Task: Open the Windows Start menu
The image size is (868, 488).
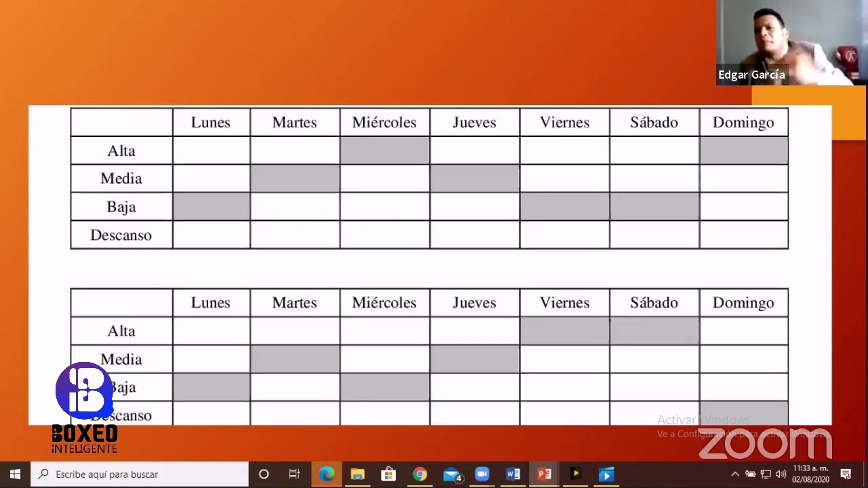Action: [x=15, y=474]
